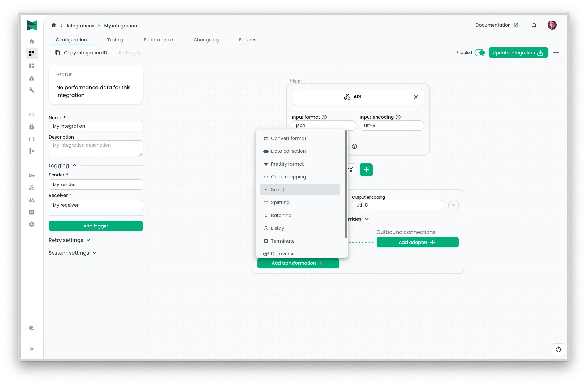Screen dimensions: 588x385
Task: Open notifications via the bell icon
Action: pos(534,25)
